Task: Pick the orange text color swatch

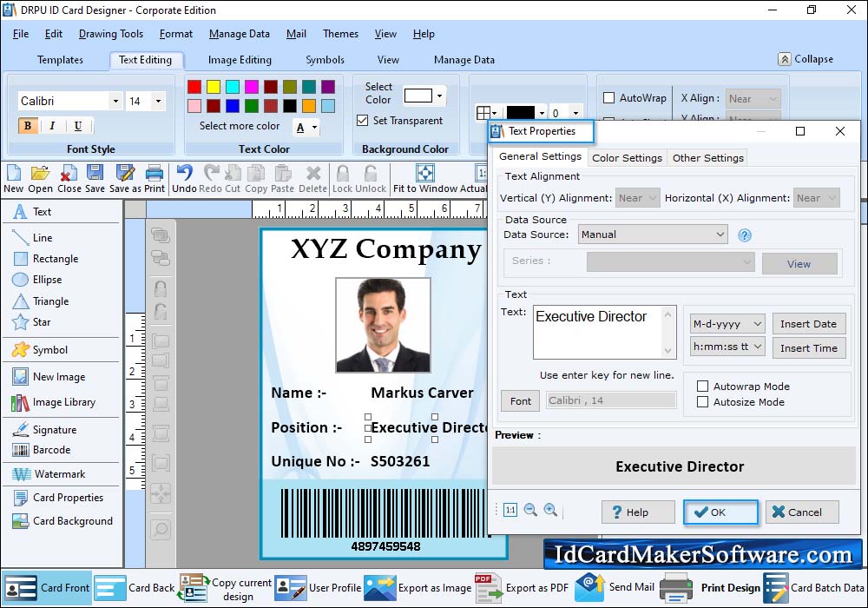Action: (x=309, y=106)
